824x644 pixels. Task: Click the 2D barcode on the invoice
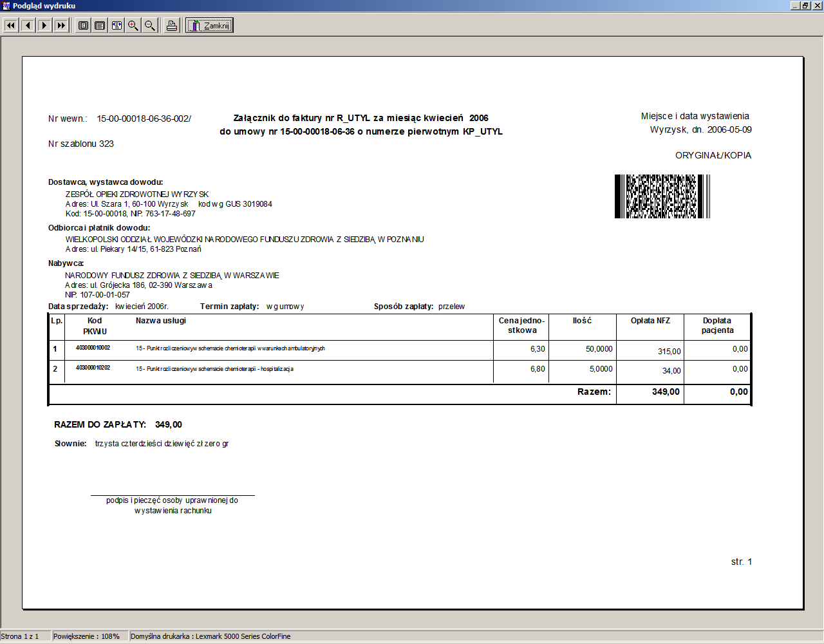(x=662, y=196)
